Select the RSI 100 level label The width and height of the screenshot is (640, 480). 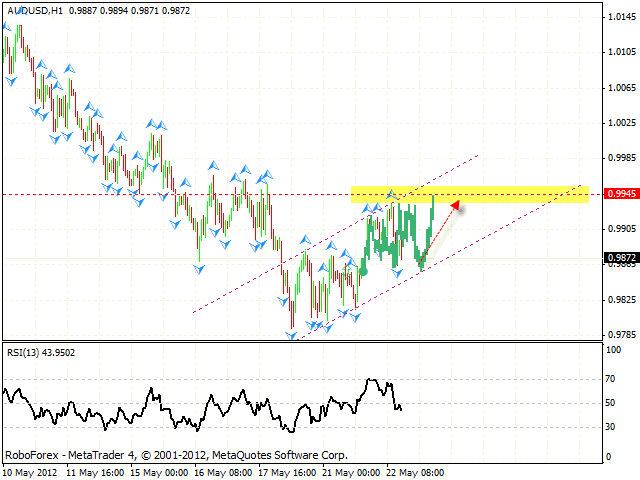(x=611, y=349)
